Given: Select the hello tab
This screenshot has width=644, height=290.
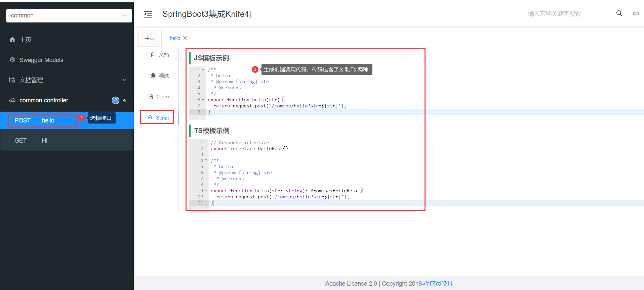Looking at the screenshot, I should click(175, 38).
